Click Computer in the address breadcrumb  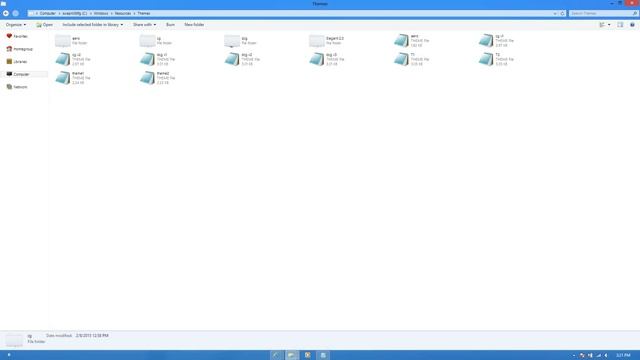pos(48,13)
